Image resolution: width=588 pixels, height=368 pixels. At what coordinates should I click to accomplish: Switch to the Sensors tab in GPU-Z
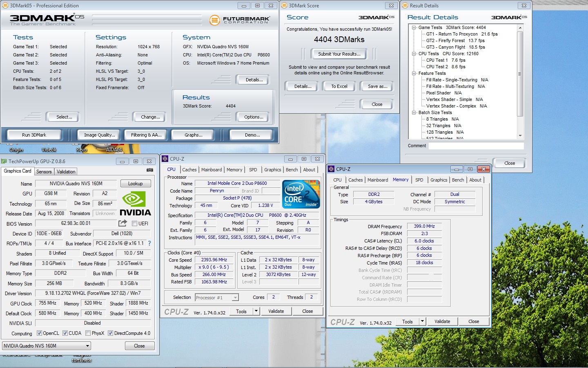(44, 172)
